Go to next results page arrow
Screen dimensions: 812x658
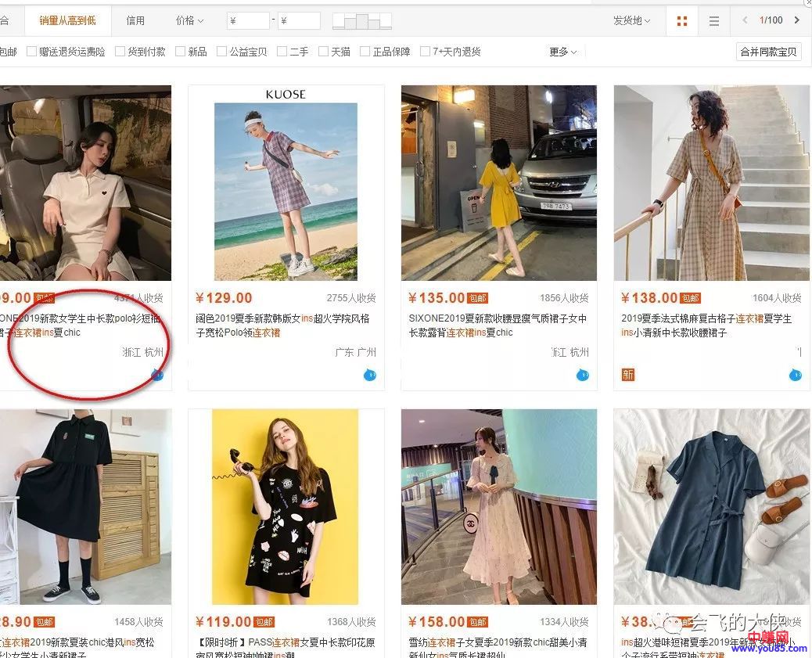[796, 20]
